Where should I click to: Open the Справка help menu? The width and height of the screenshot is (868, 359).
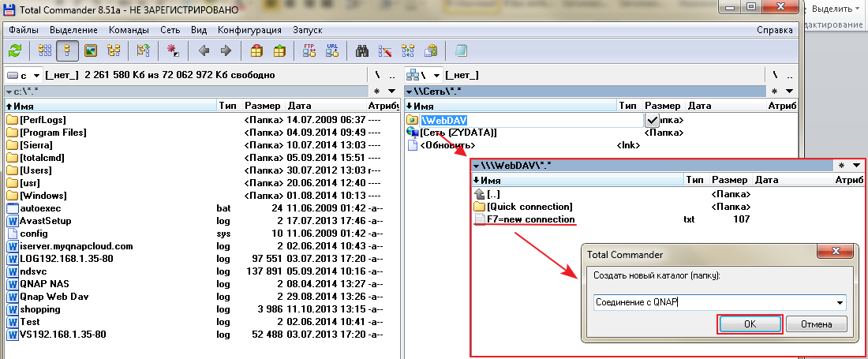tap(773, 30)
